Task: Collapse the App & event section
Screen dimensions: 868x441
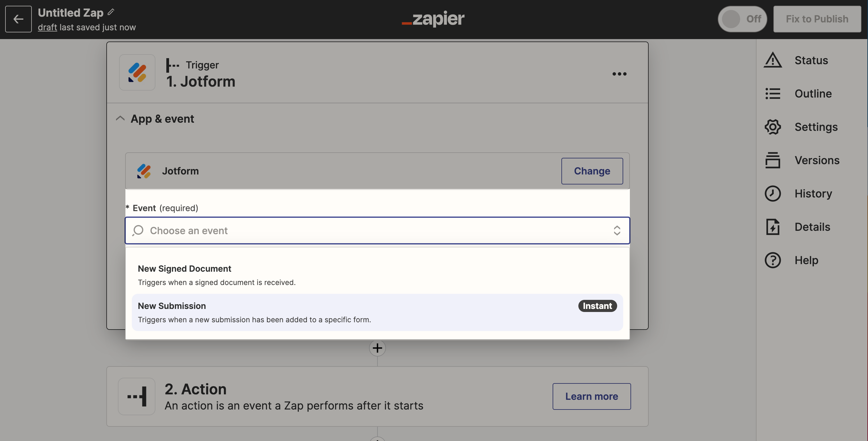Action: pyautogui.click(x=120, y=119)
